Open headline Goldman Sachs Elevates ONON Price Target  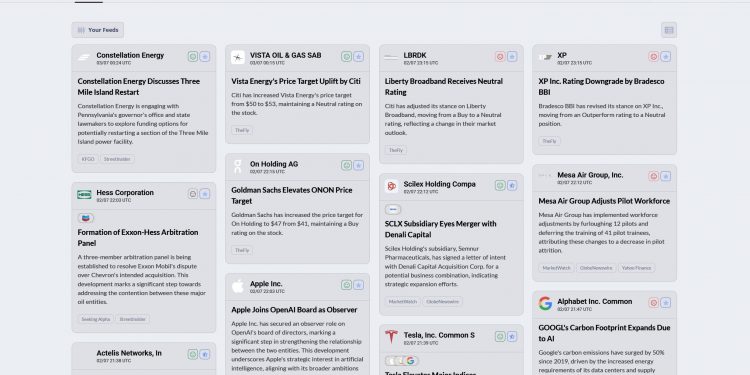click(x=292, y=196)
